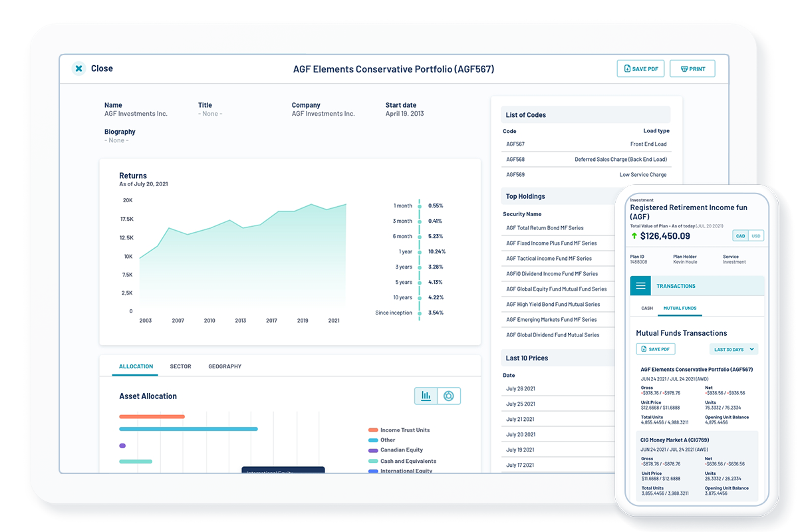Click AGFiQ Dividend Income Fund MF Series

pyautogui.click(x=552, y=274)
